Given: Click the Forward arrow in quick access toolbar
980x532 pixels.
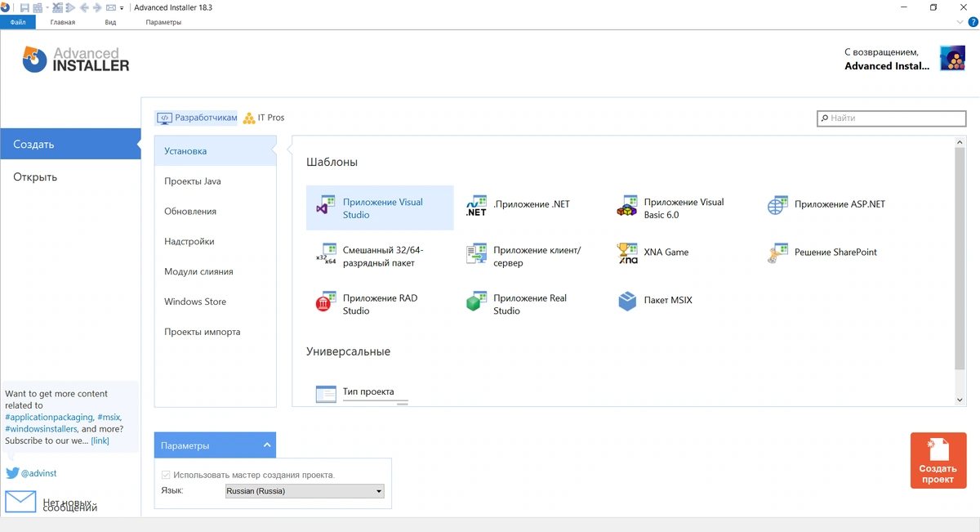Looking at the screenshot, I should (x=97, y=7).
